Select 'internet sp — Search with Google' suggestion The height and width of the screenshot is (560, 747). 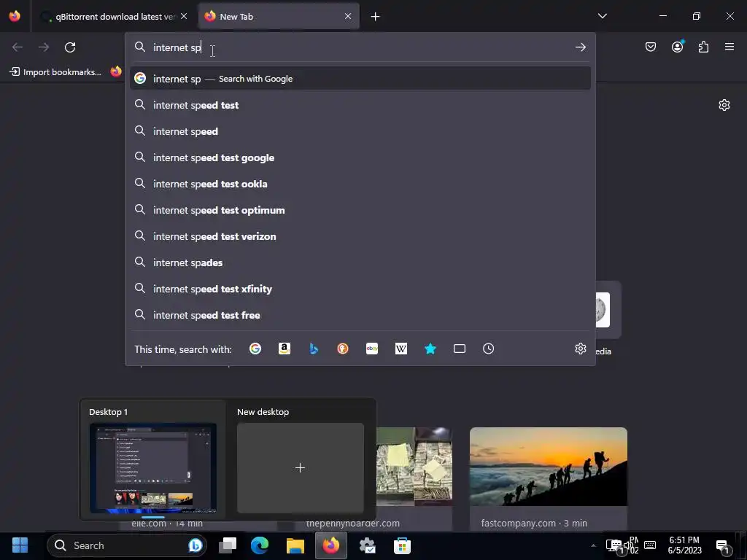click(x=360, y=79)
